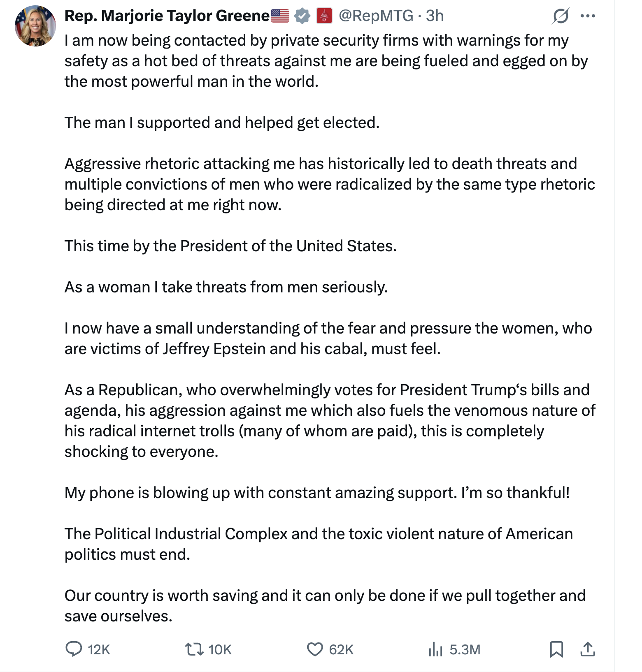This screenshot has height=672, width=642.
Task: Click the American flag emoji in name
Action: 280,16
